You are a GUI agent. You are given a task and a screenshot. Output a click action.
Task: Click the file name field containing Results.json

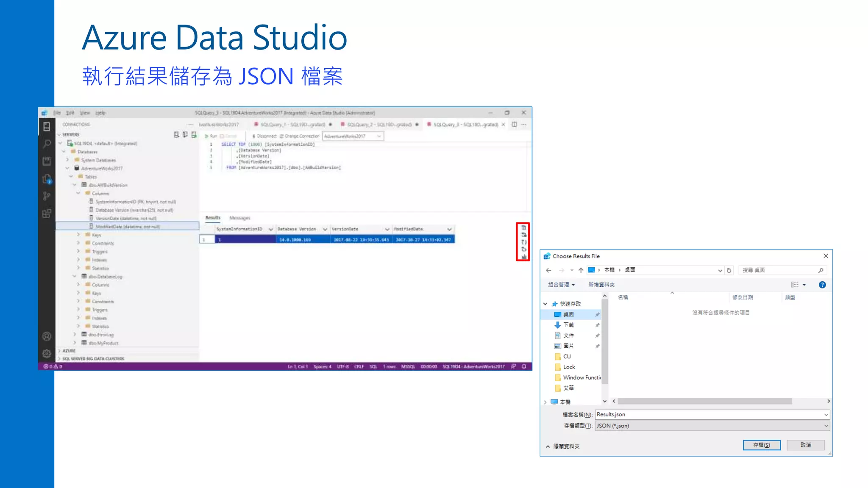712,414
